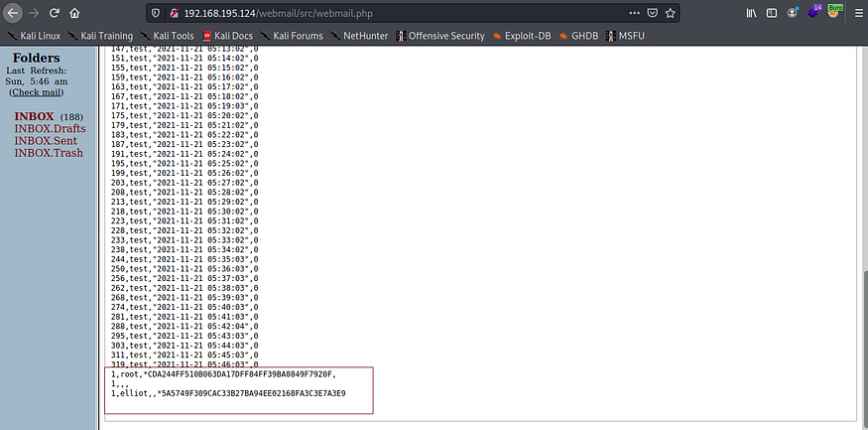Click the row starting with 319,test
The image size is (868, 430).
pyautogui.click(x=185, y=364)
